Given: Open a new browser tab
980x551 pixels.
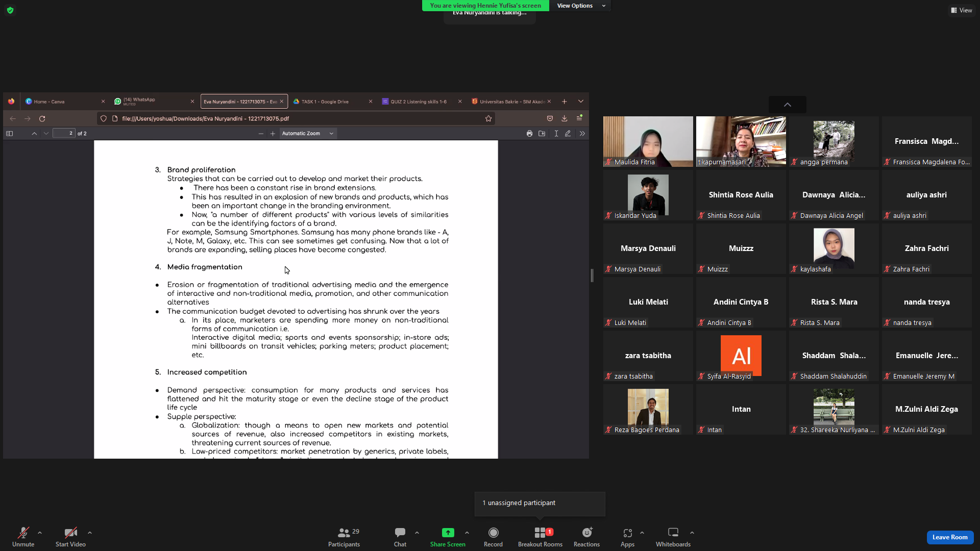Looking at the screenshot, I should point(565,102).
